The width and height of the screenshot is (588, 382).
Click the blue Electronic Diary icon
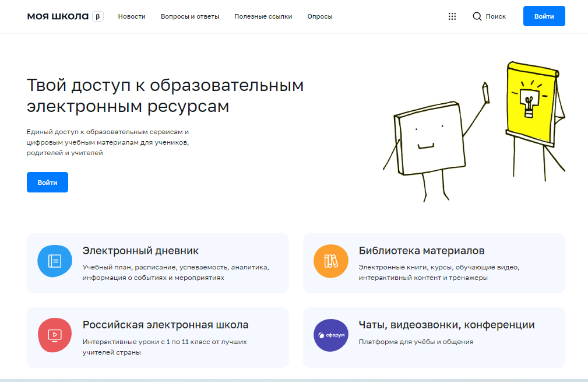click(54, 261)
